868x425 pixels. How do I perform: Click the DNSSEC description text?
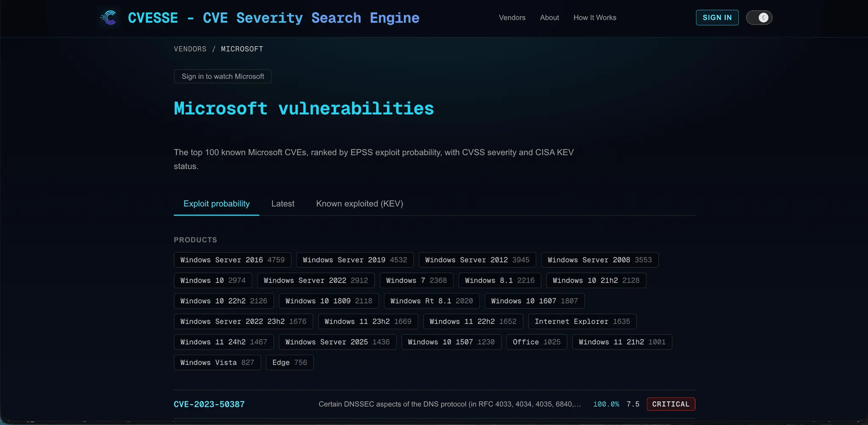(450, 404)
